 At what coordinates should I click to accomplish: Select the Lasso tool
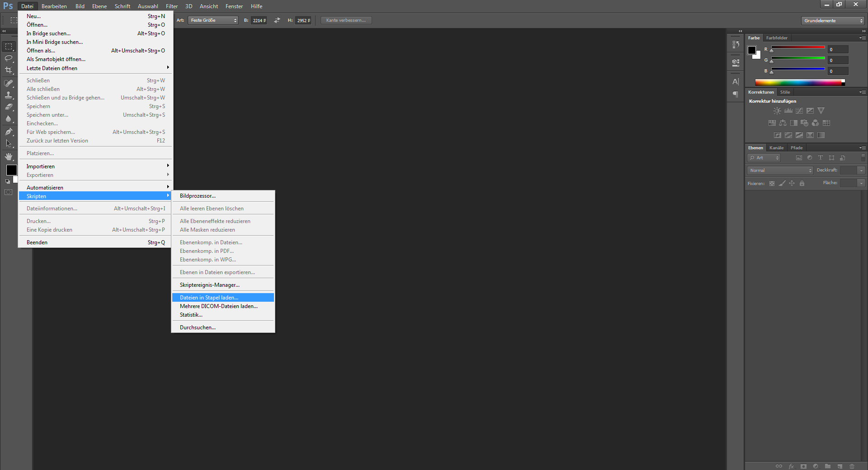(x=9, y=58)
